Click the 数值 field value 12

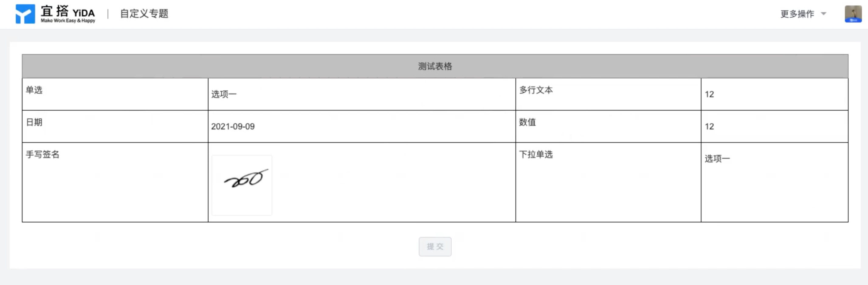[709, 126]
